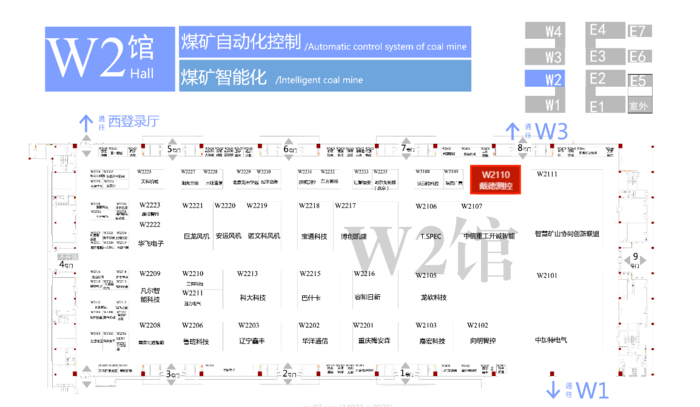Click booth label W2102
This screenshot has height=407, width=700.
pyautogui.click(x=478, y=325)
